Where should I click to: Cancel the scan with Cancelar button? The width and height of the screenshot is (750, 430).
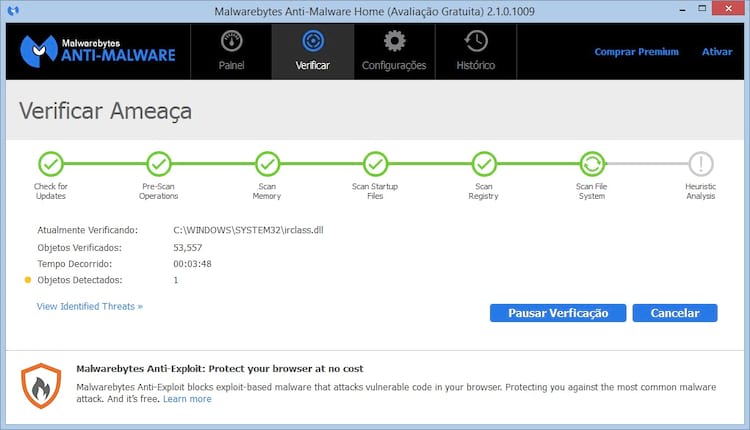tap(675, 313)
